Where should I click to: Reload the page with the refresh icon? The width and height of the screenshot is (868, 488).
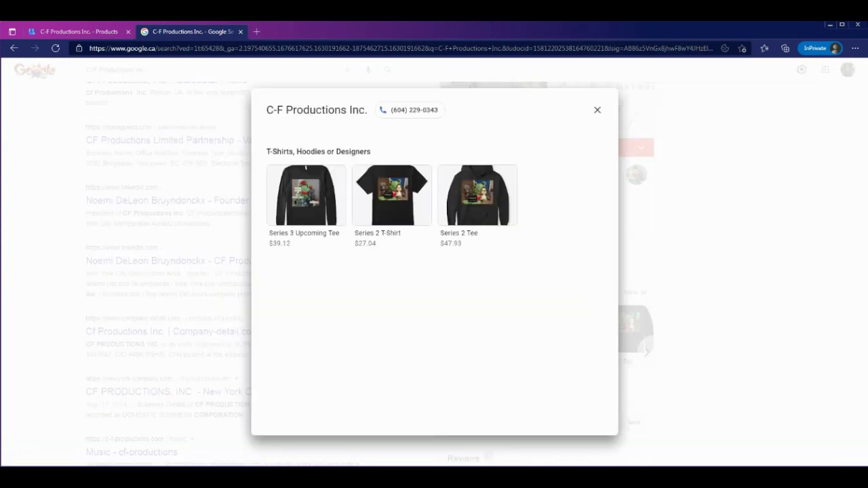56,48
